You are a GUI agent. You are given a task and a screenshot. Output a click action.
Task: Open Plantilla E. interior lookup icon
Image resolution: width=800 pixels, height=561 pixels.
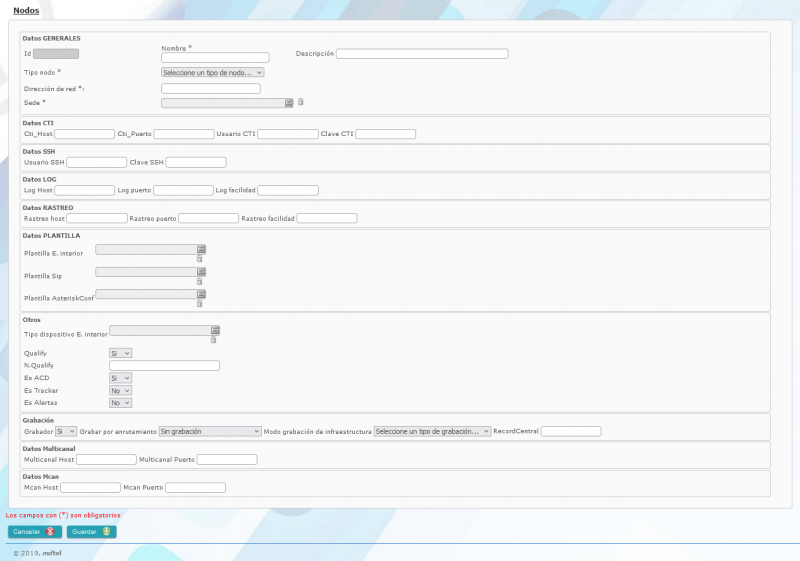click(201, 249)
